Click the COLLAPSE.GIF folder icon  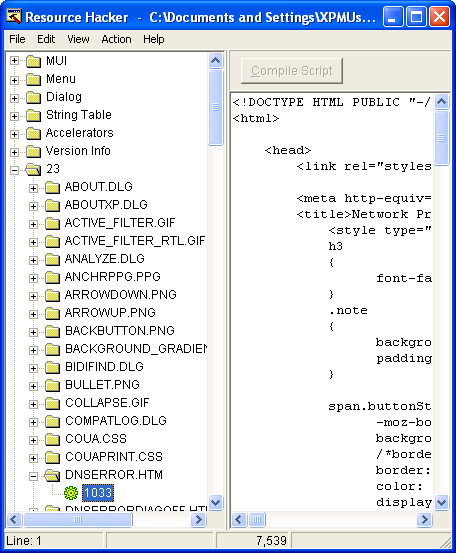tap(53, 403)
